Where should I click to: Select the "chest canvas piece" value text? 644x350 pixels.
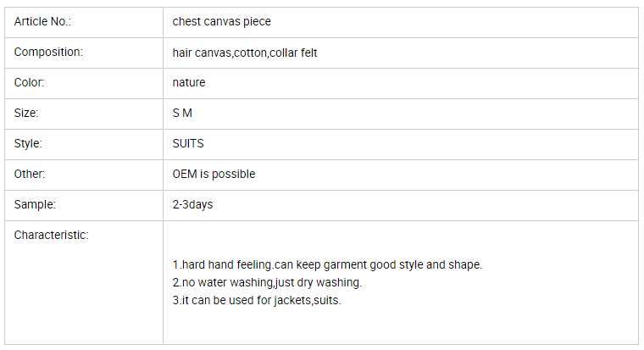point(221,21)
